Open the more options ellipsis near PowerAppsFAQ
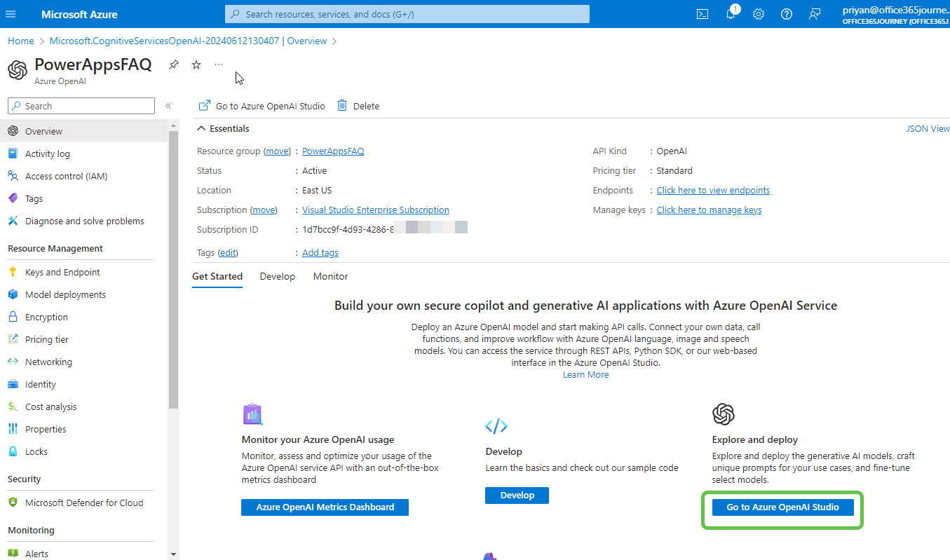 218,64
